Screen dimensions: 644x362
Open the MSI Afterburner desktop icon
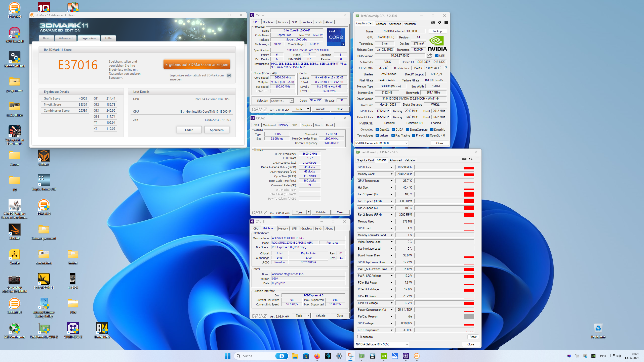14,330
